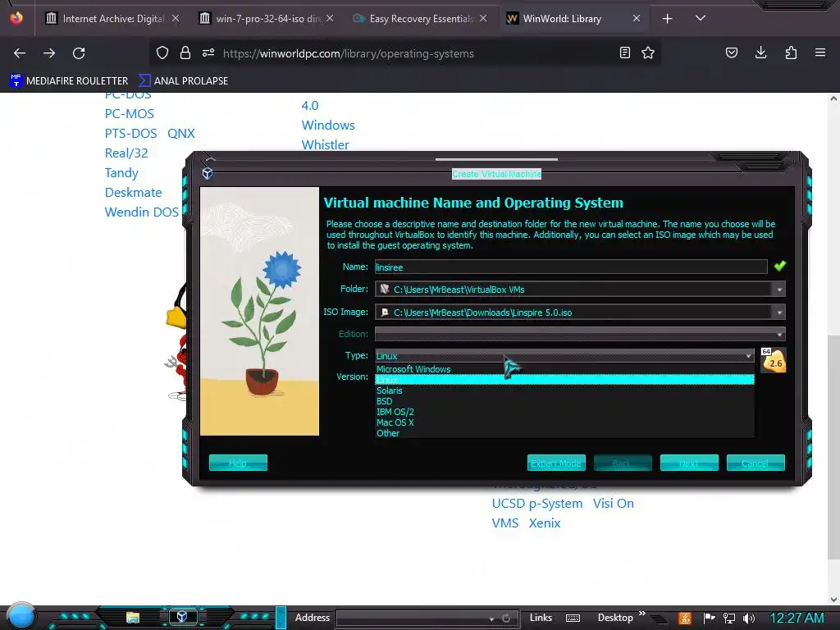The height and width of the screenshot is (630, 840).
Task: Expand the ISO Image dropdown
Action: click(779, 313)
